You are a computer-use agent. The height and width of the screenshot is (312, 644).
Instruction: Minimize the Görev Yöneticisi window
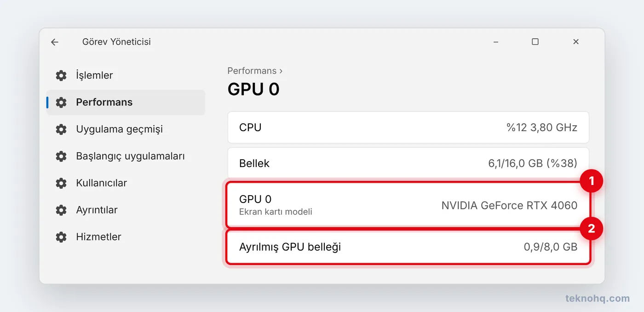495,42
